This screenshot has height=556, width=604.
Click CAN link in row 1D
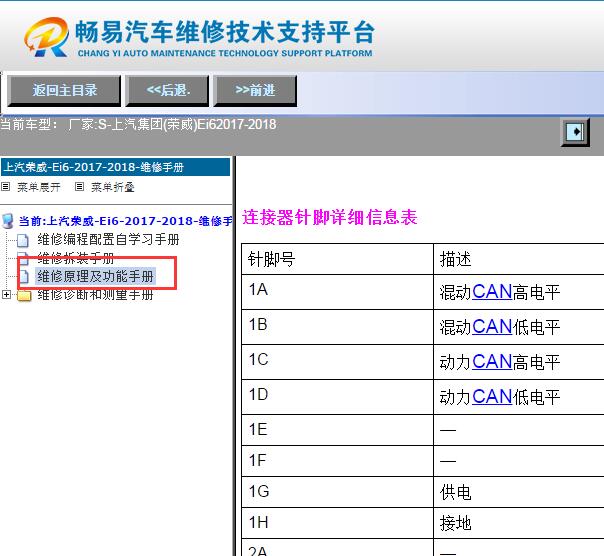(x=492, y=396)
